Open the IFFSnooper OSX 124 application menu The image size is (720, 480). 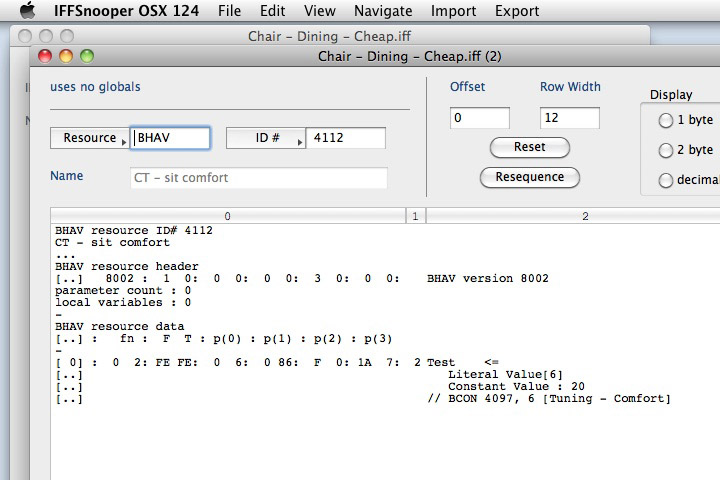click(126, 11)
